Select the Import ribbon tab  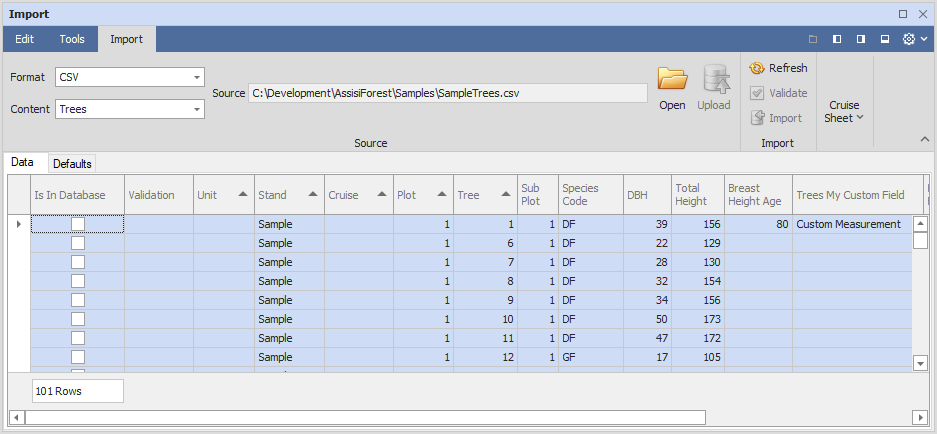pos(127,39)
